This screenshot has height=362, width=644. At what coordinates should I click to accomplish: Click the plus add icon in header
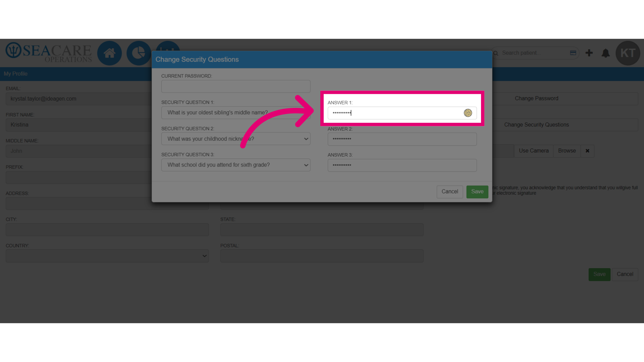pyautogui.click(x=589, y=53)
